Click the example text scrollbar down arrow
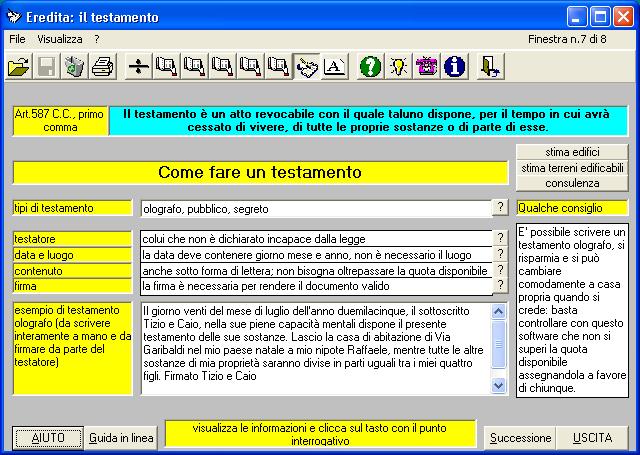The width and height of the screenshot is (640, 455). (500, 385)
